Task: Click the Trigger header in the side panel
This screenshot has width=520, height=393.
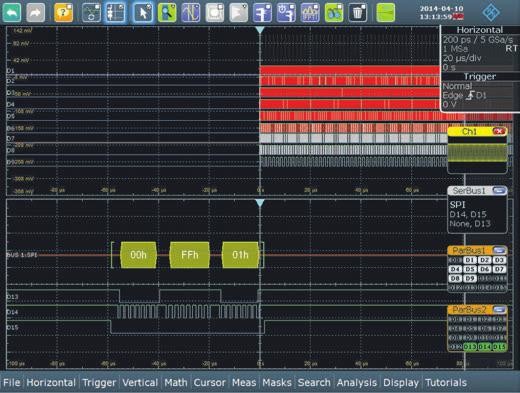Action: coord(480,76)
